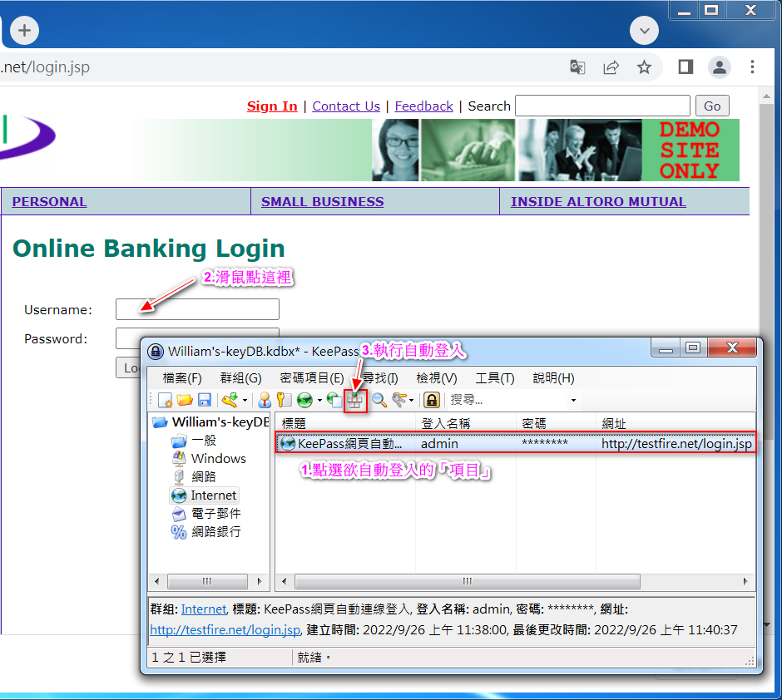Click the 網址 column header

pyautogui.click(x=676, y=423)
